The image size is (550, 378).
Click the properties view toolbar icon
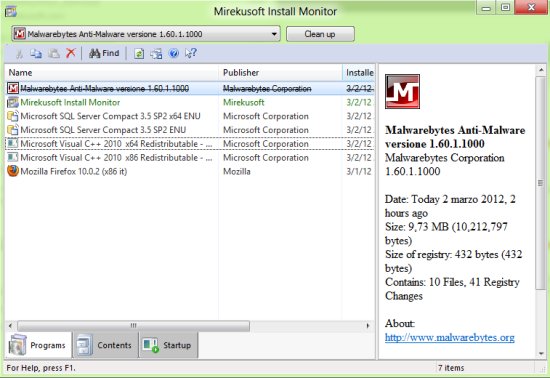click(x=156, y=54)
